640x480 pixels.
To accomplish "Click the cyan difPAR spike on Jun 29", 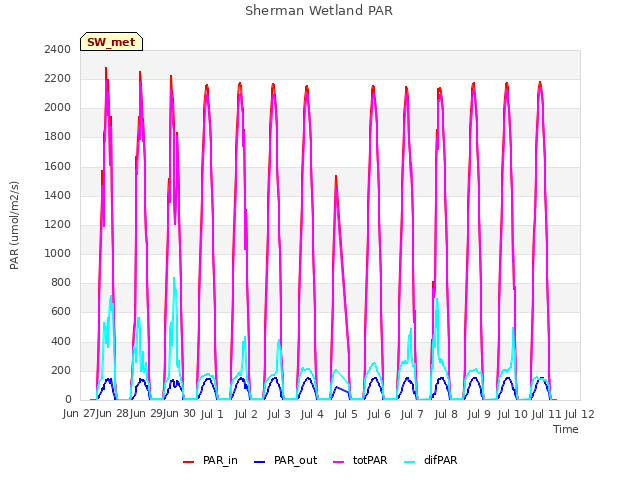I will pos(174,279).
